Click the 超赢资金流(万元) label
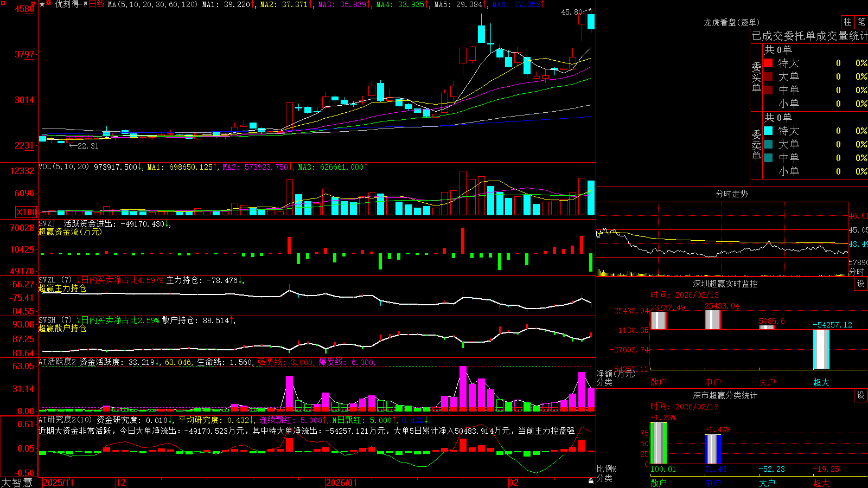 coord(70,232)
